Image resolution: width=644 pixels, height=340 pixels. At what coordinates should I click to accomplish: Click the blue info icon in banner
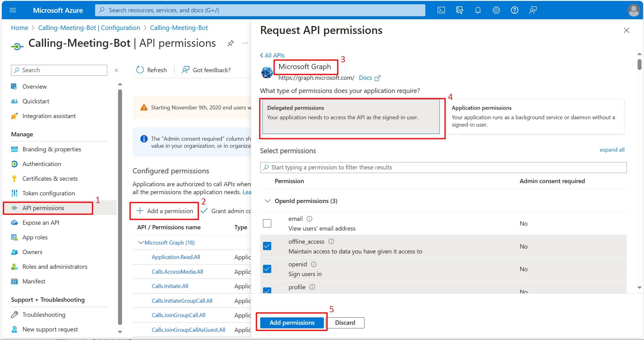tap(144, 139)
